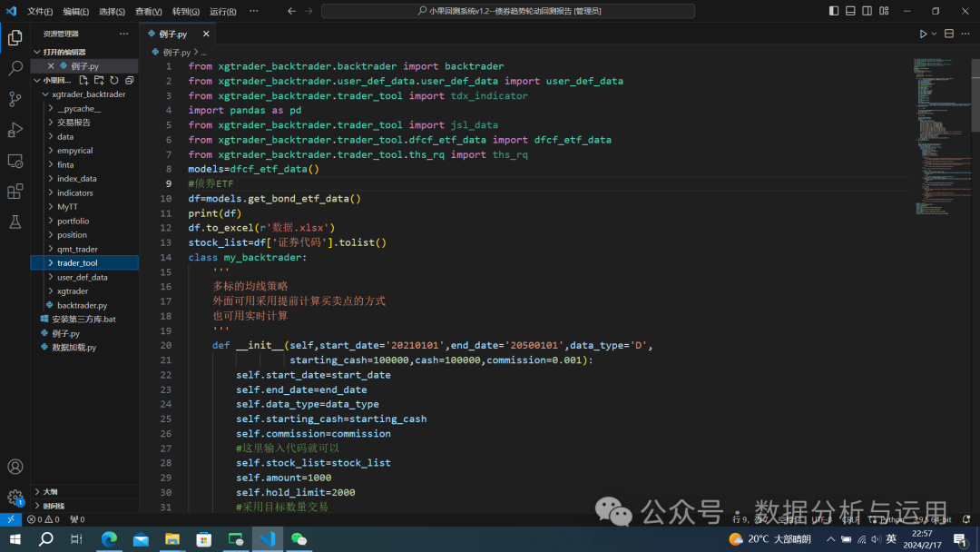
Task: Toggle primary side bar visibility
Action: (834, 11)
